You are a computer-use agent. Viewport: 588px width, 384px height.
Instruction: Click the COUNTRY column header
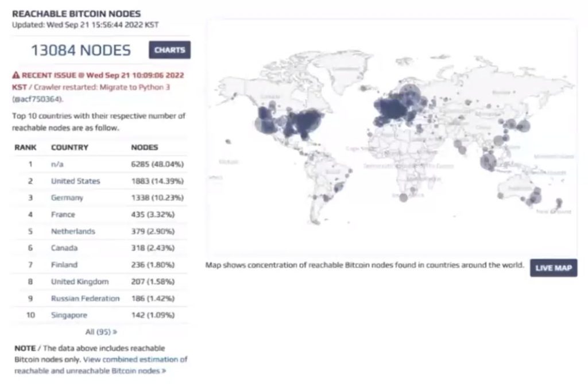[69, 148]
